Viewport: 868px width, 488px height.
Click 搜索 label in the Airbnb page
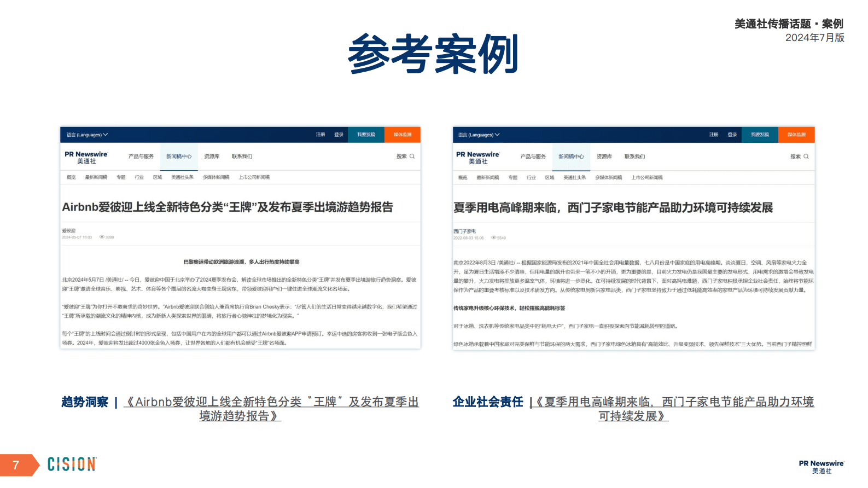pyautogui.click(x=401, y=156)
